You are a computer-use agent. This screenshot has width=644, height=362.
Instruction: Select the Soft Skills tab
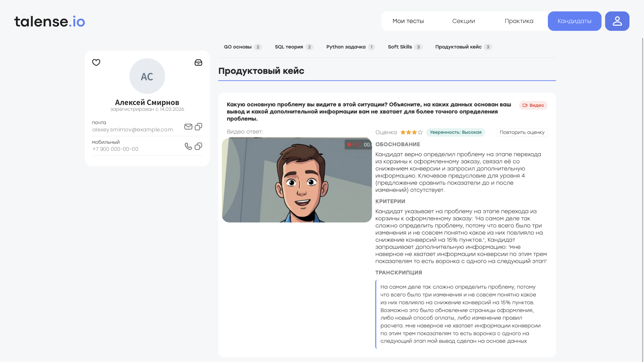(405, 47)
